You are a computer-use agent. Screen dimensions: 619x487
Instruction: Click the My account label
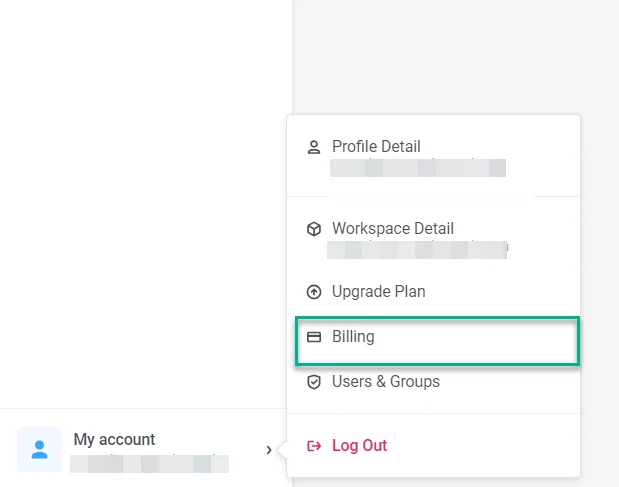click(114, 439)
